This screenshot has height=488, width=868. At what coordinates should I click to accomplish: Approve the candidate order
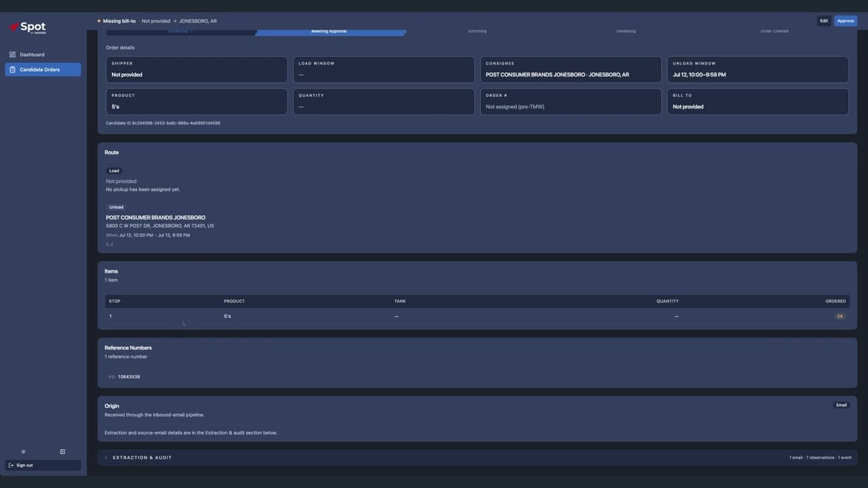tap(845, 21)
